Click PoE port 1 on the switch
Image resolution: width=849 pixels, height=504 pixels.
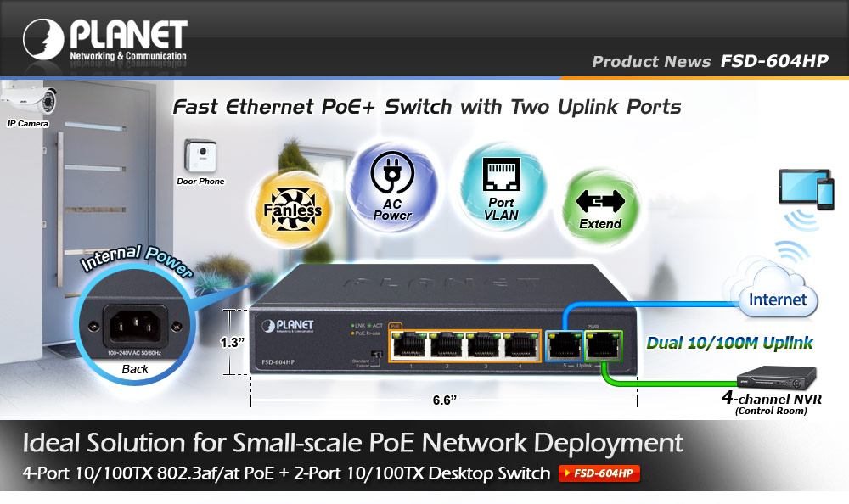pos(410,346)
